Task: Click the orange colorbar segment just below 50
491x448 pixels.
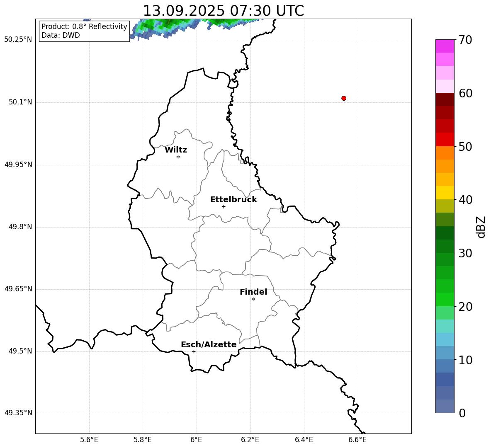Action: pyautogui.click(x=445, y=153)
